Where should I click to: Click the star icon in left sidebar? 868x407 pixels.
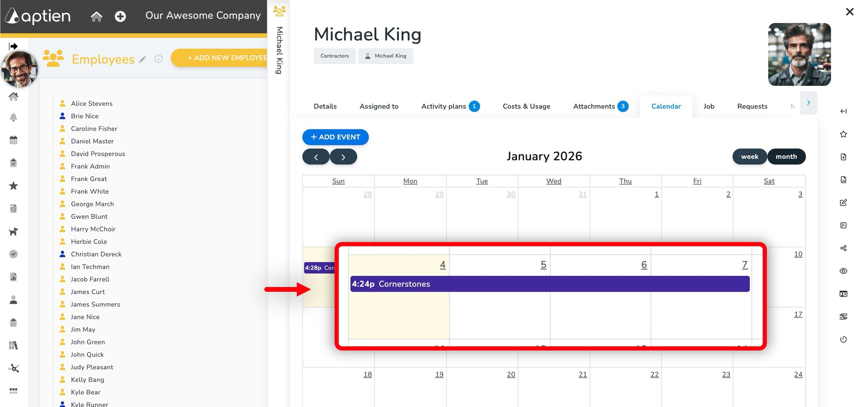click(14, 186)
